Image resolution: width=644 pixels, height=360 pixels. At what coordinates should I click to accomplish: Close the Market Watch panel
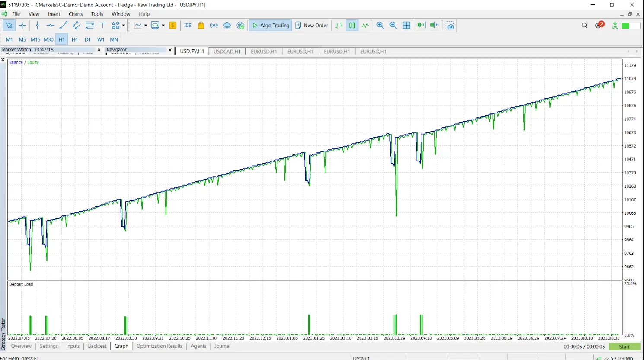(x=99, y=50)
